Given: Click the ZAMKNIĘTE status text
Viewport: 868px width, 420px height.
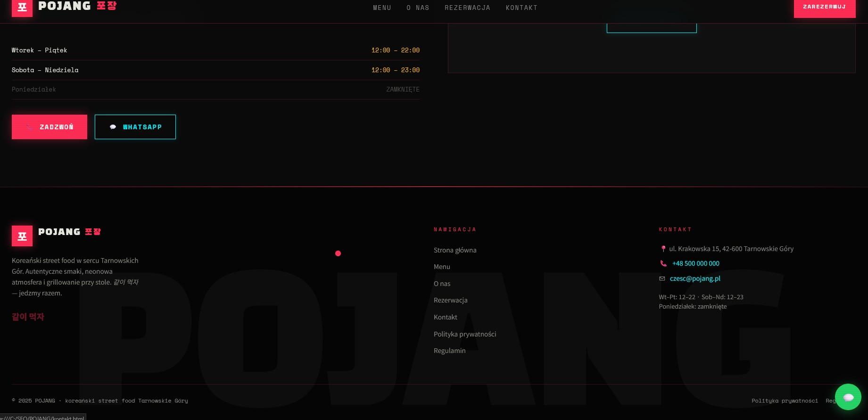Looking at the screenshot, I should click(x=403, y=89).
